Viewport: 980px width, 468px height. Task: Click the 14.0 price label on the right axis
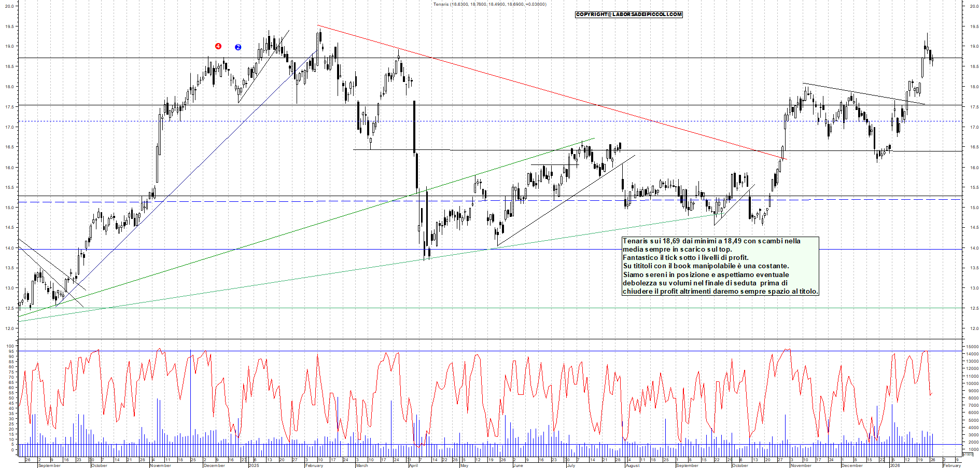tap(974, 248)
